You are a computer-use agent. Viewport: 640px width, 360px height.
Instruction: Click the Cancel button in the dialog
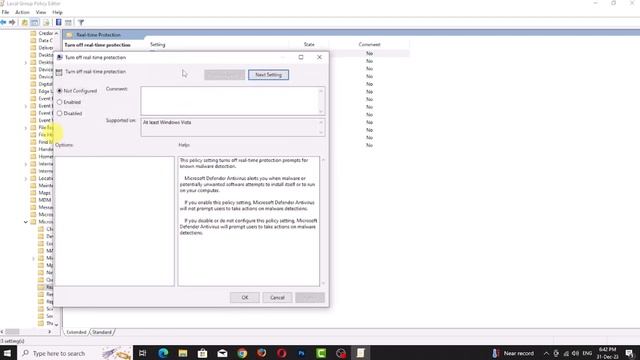coord(277,298)
